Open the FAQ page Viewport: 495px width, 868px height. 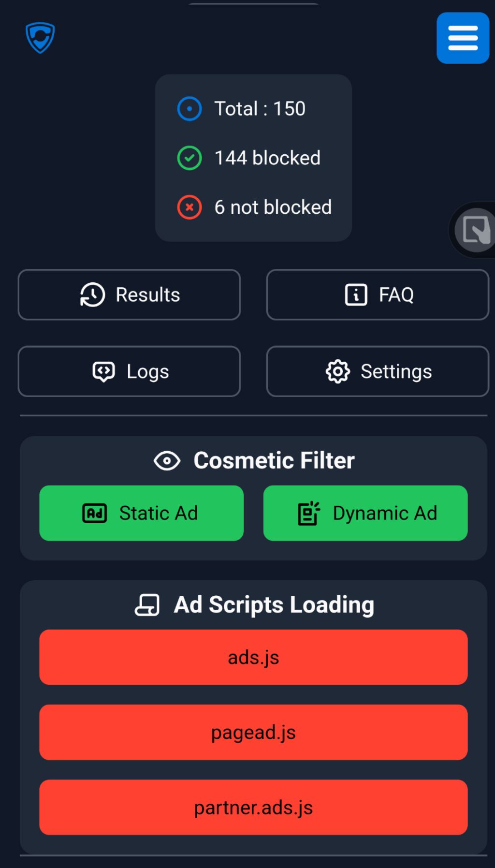pos(378,294)
